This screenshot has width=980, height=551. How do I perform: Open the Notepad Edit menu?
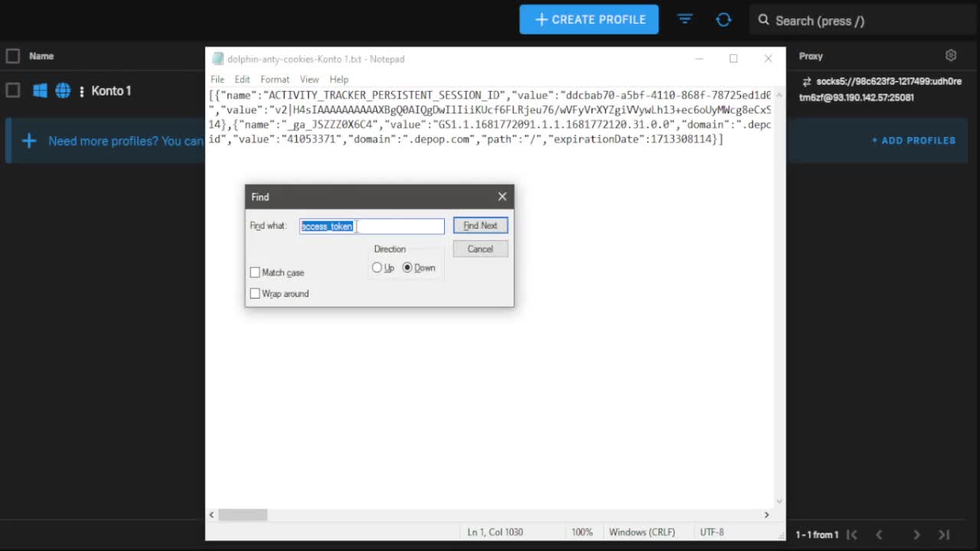tap(242, 80)
